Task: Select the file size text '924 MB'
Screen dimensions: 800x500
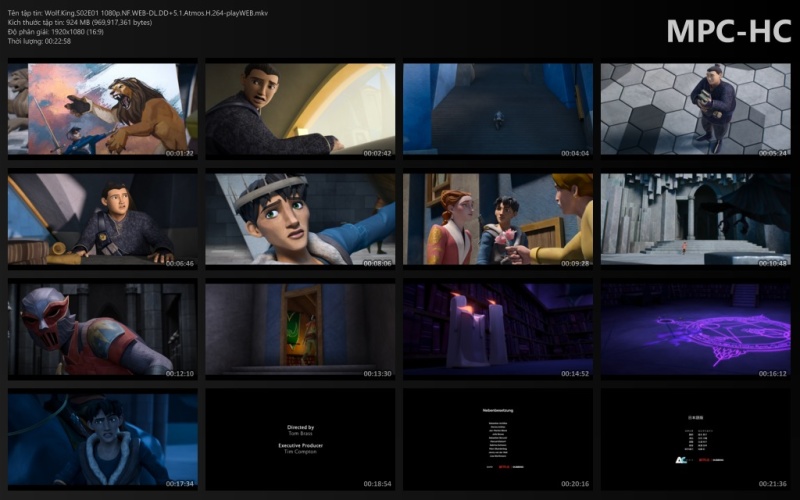Action: [78, 22]
